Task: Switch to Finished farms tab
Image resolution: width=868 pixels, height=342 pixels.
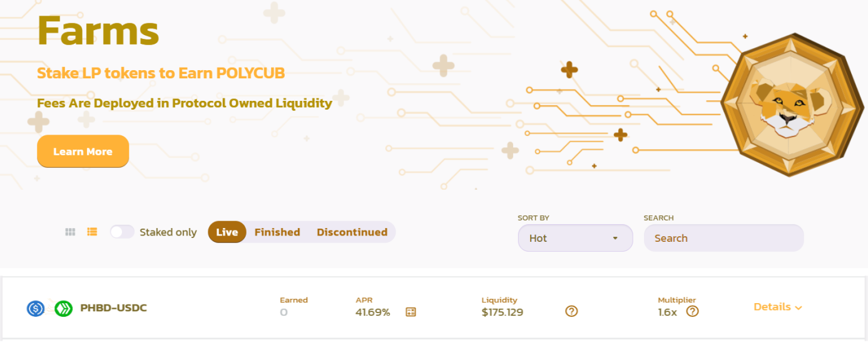Action: click(277, 232)
